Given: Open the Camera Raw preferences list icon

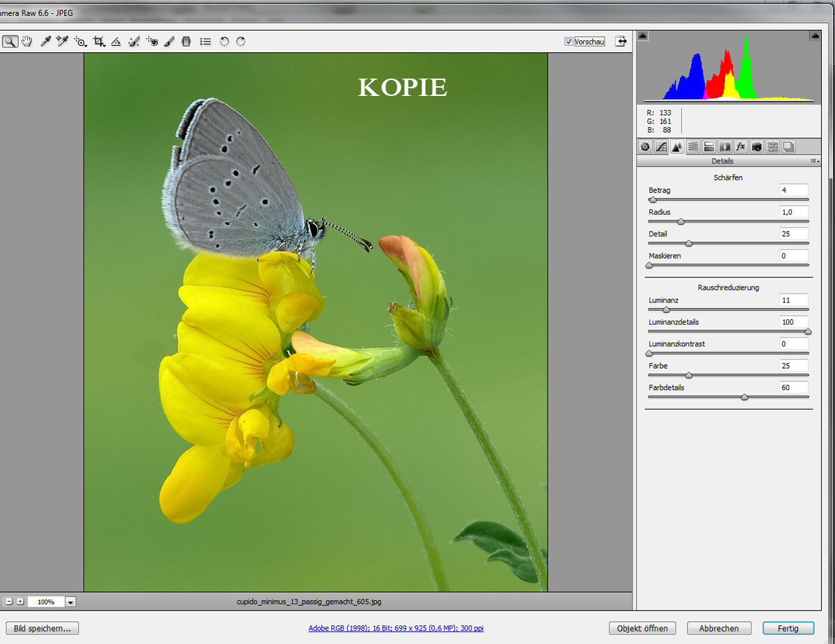Looking at the screenshot, I should (205, 42).
